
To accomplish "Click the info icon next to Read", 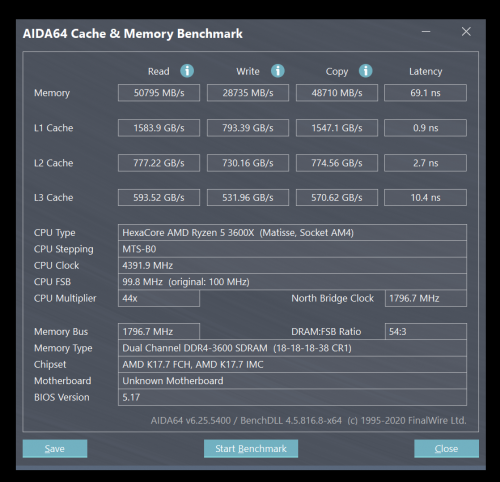I will (187, 71).
